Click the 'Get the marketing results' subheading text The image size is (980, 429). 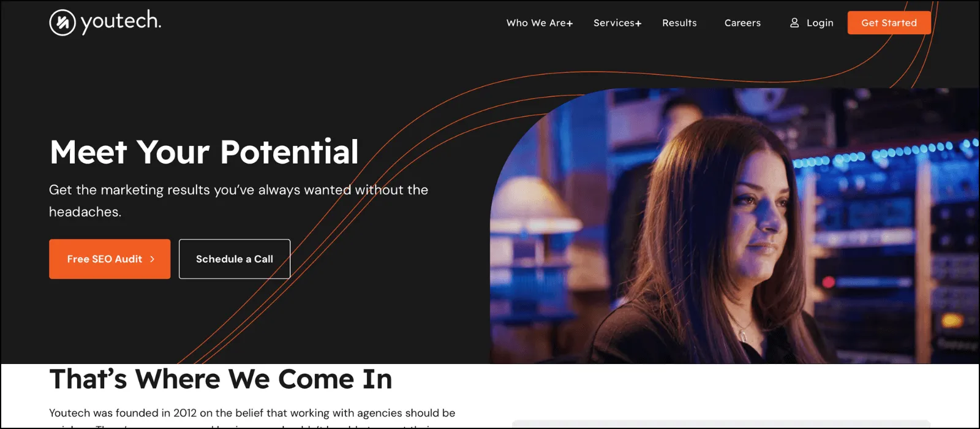238,200
